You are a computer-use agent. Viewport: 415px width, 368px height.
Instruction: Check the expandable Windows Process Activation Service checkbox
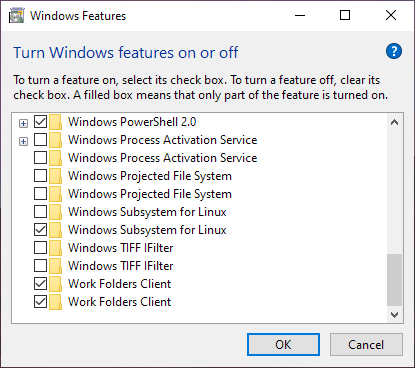click(x=41, y=140)
